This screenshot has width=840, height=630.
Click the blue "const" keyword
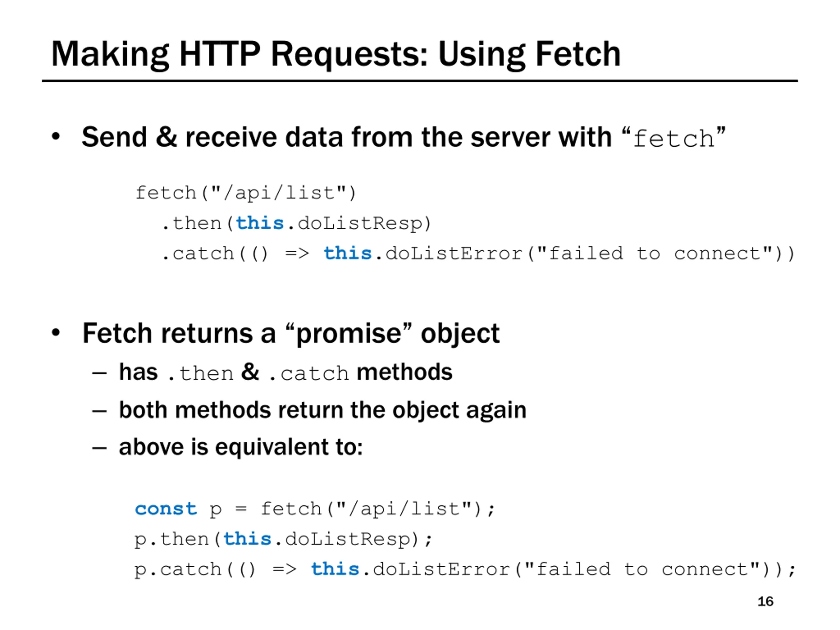click(x=166, y=509)
